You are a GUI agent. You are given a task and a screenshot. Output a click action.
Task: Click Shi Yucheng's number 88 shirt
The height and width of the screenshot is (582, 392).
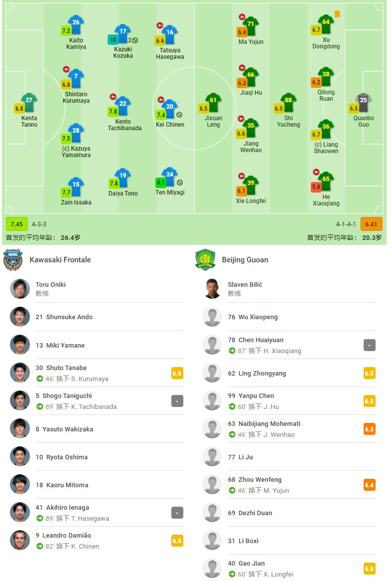pyautogui.click(x=288, y=102)
